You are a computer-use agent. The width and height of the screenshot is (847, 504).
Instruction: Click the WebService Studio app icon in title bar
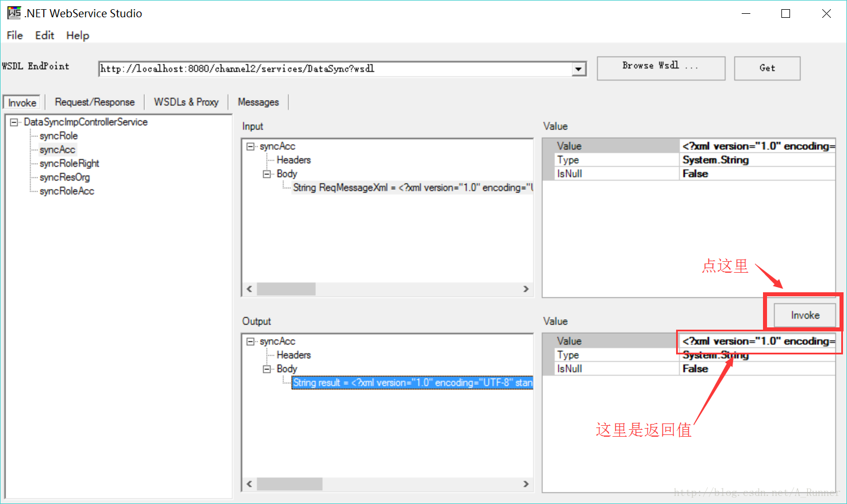click(x=14, y=13)
